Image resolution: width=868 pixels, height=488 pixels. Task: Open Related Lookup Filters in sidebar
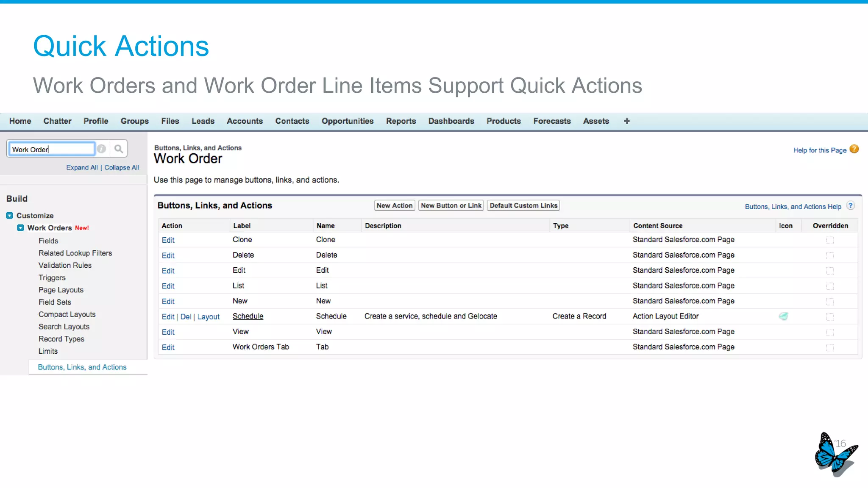[x=75, y=253]
